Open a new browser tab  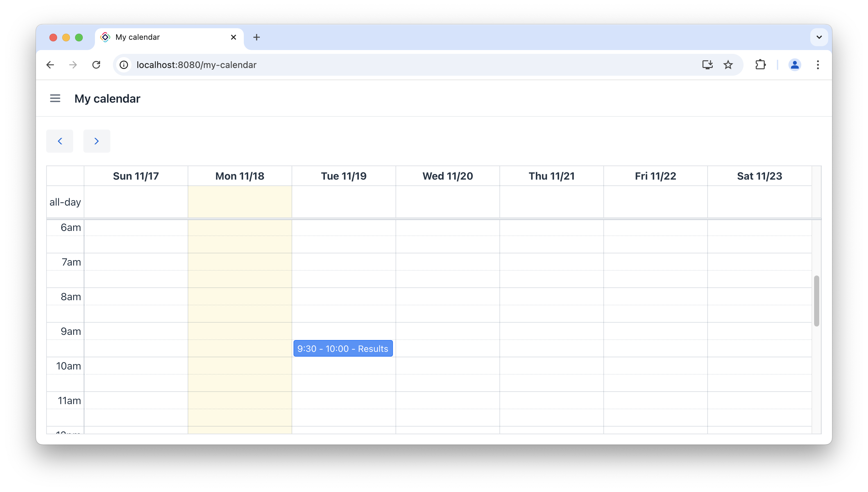[x=256, y=37]
